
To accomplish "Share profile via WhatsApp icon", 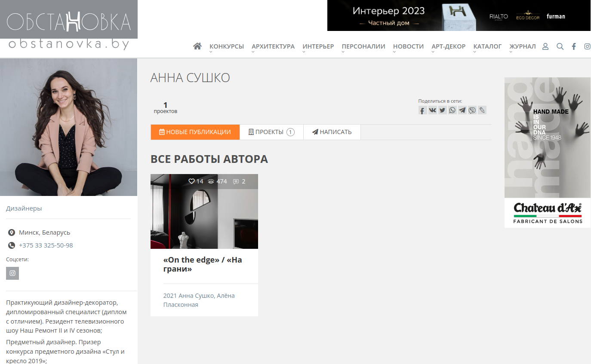I will [x=452, y=110].
